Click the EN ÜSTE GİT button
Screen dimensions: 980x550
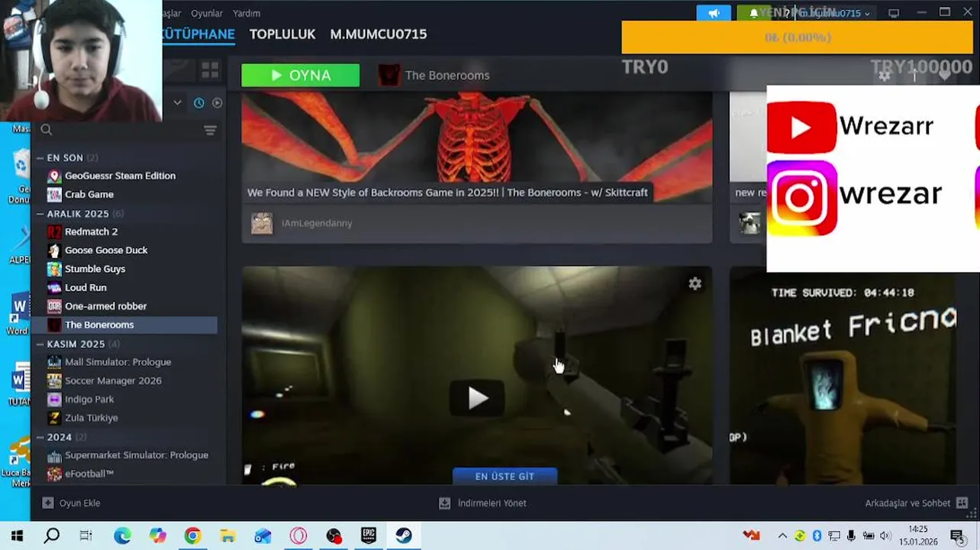tap(505, 476)
